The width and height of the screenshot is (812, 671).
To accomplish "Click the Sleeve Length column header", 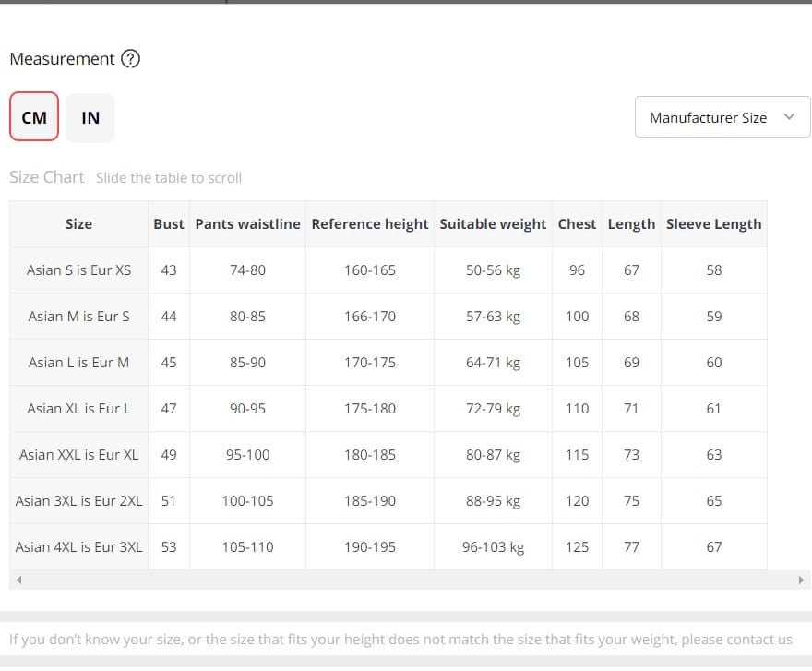I will point(713,224).
